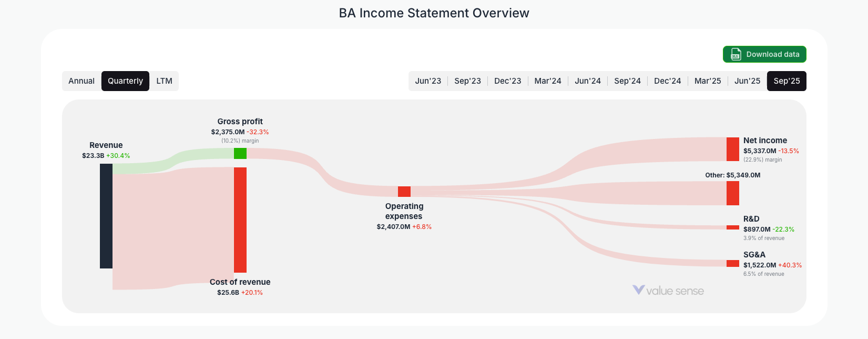Switch to the Annual view tab
The width and height of the screenshot is (868, 339).
click(x=81, y=81)
